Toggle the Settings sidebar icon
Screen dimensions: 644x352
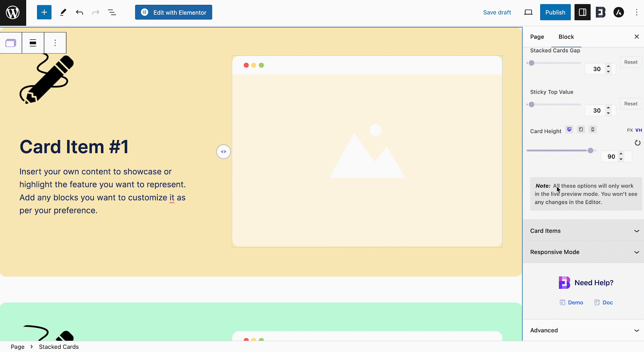pyautogui.click(x=582, y=12)
